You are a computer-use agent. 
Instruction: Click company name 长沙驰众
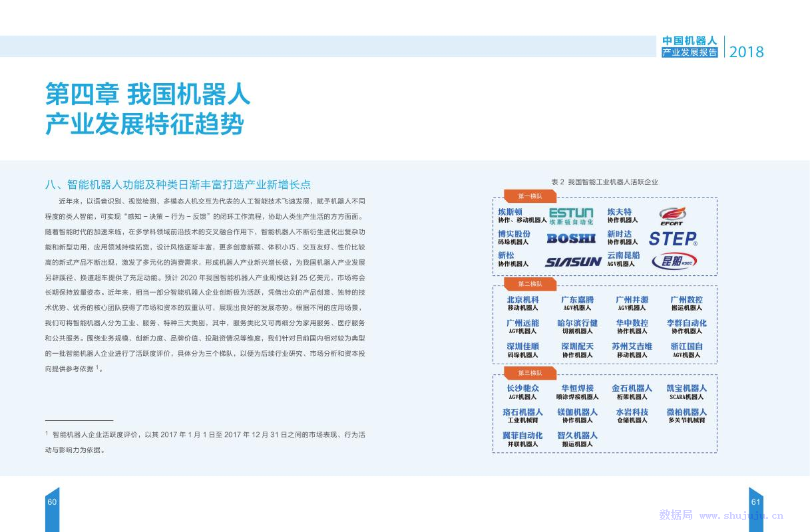click(x=523, y=388)
